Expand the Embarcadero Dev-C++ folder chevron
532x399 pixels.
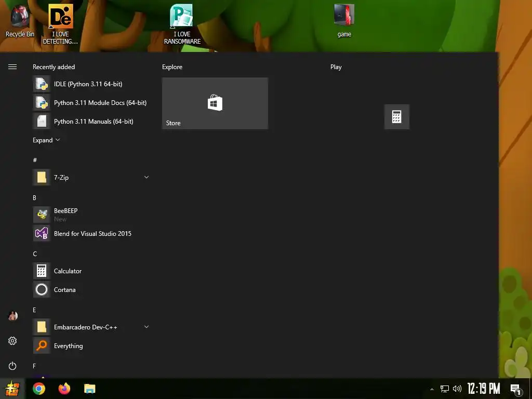point(146,327)
